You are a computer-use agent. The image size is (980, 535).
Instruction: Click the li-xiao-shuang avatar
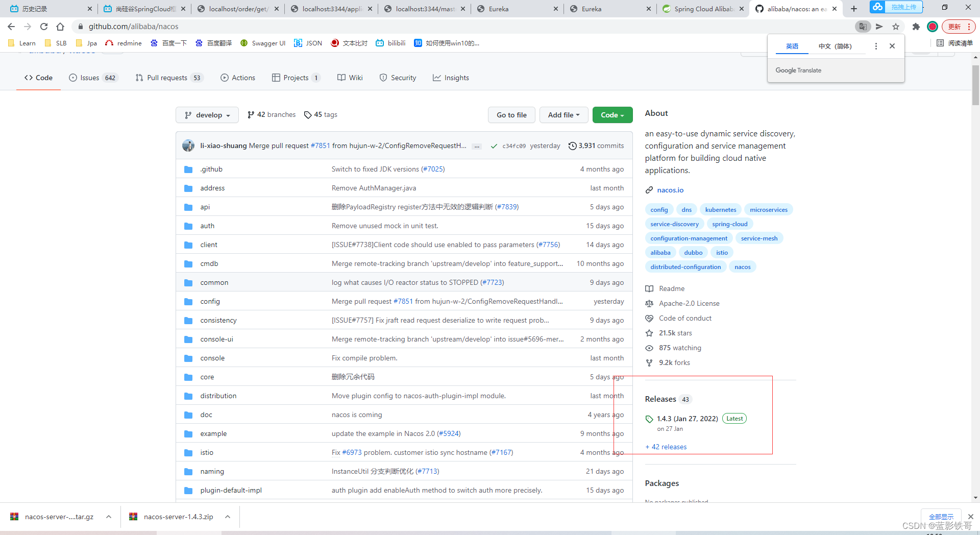(188, 145)
